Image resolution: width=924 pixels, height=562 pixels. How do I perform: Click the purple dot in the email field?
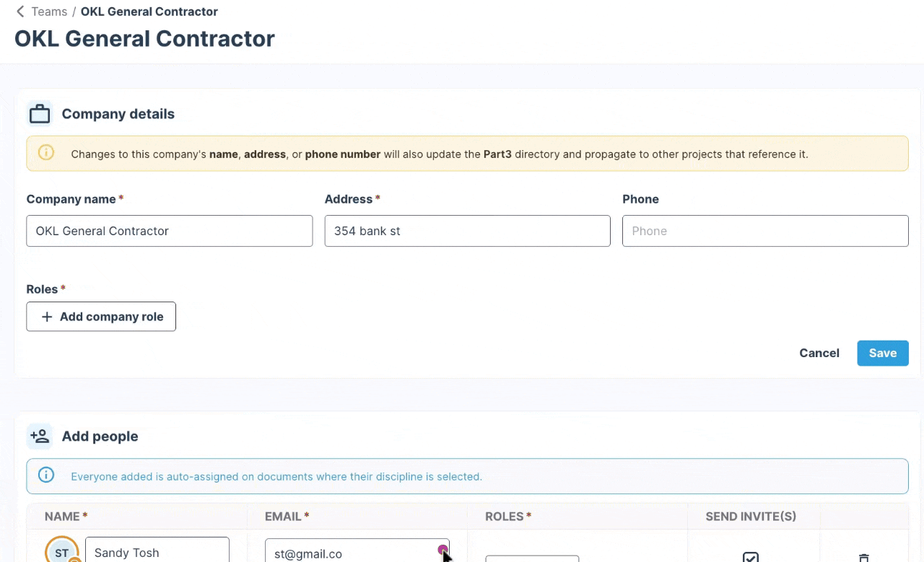pos(443,550)
